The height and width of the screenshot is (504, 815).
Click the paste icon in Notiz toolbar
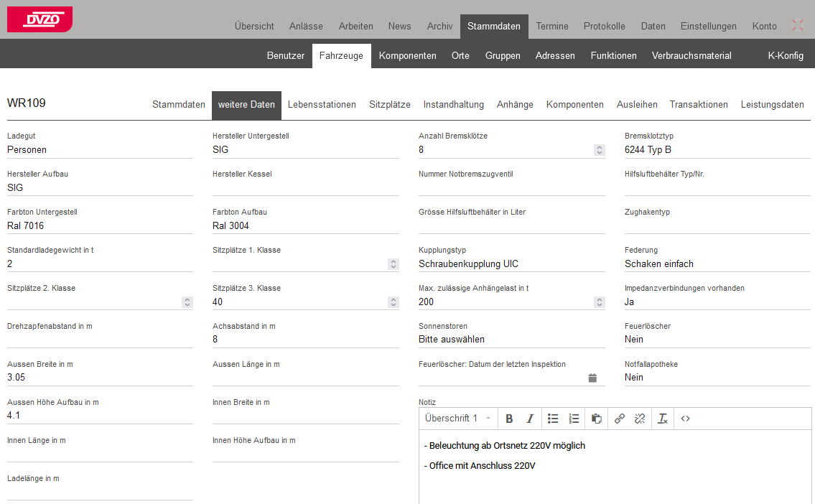pos(597,419)
